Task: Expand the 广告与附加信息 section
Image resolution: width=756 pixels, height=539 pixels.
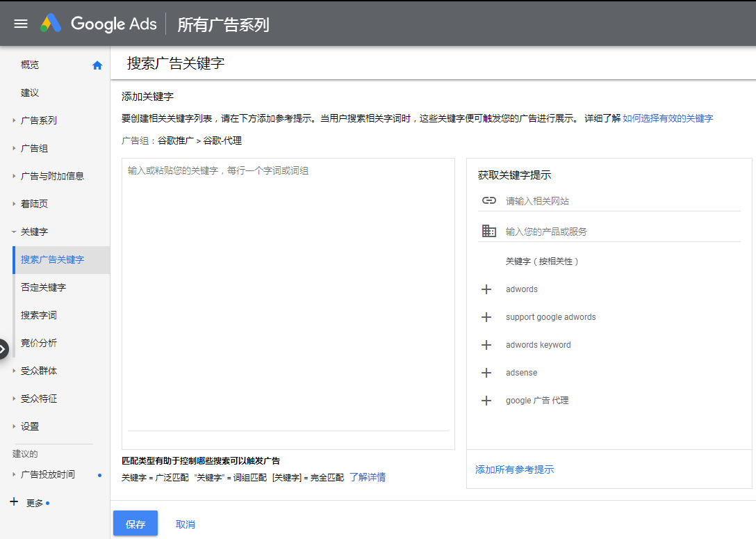Action: (14, 176)
